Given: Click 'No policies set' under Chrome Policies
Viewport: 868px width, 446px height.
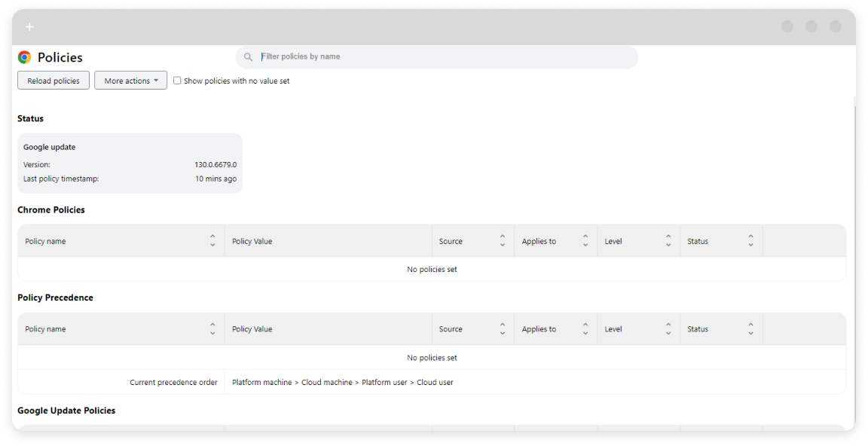Looking at the screenshot, I should coord(432,270).
